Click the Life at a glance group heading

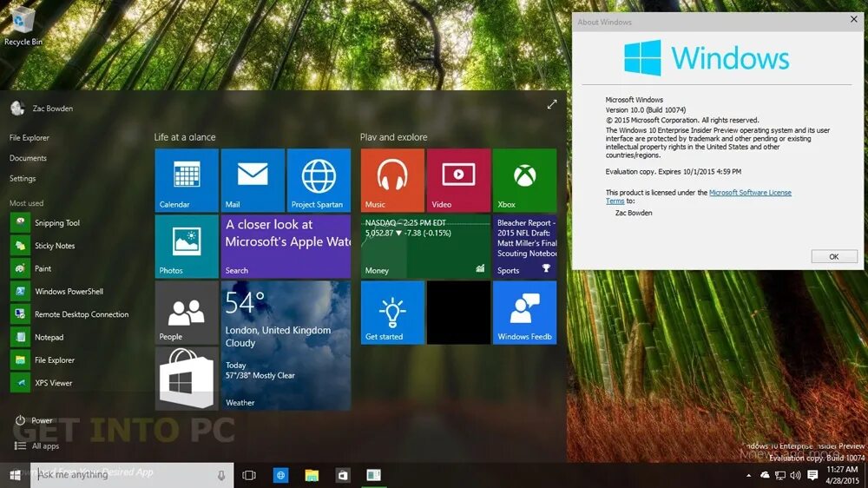tap(185, 137)
